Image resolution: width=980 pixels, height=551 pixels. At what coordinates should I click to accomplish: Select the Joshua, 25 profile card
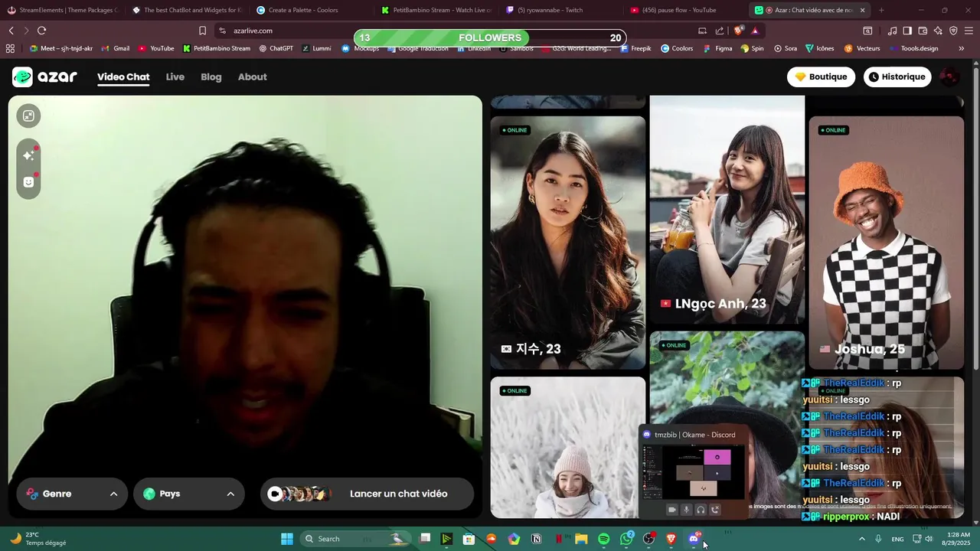[886, 243]
